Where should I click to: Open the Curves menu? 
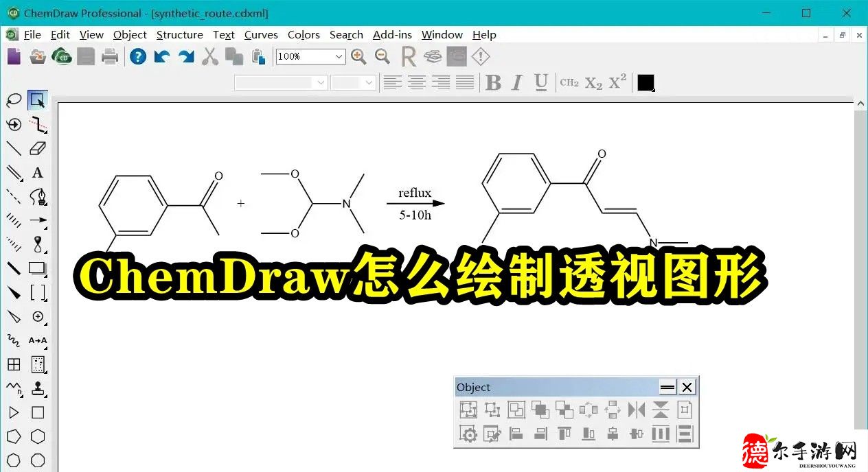click(x=261, y=34)
